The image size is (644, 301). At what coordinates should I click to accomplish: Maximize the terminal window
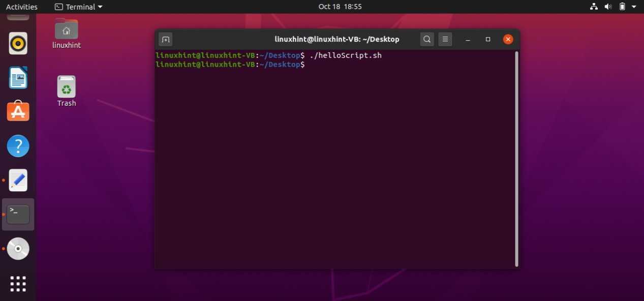pos(488,39)
